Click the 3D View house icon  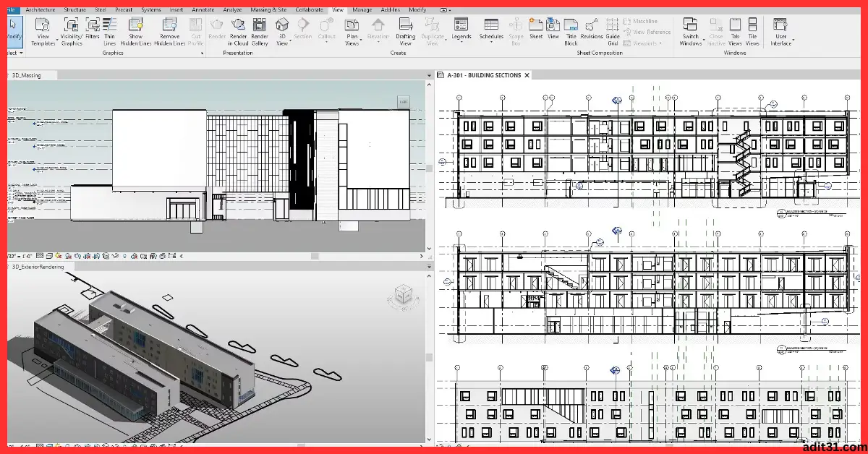point(282,25)
